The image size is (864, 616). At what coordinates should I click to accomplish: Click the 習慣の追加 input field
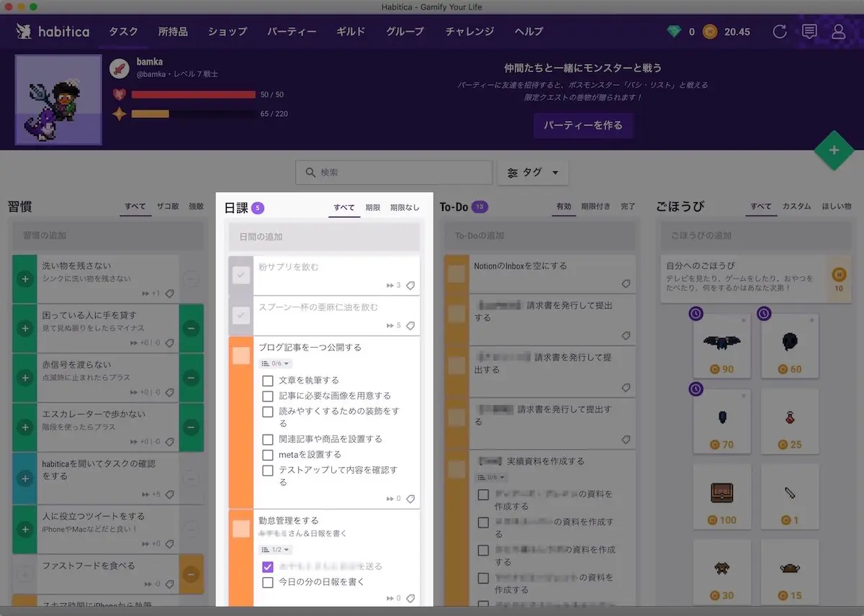coord(108,235)
